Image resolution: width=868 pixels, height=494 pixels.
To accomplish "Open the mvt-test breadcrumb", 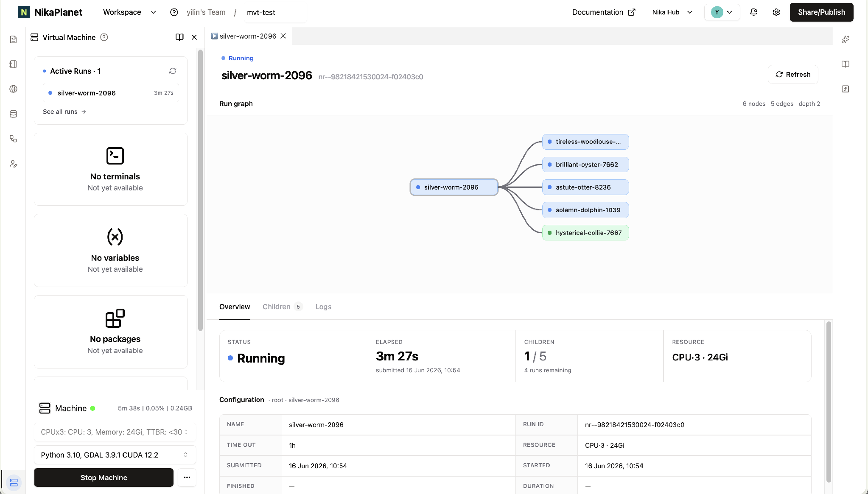I will [x=261, y=12].
